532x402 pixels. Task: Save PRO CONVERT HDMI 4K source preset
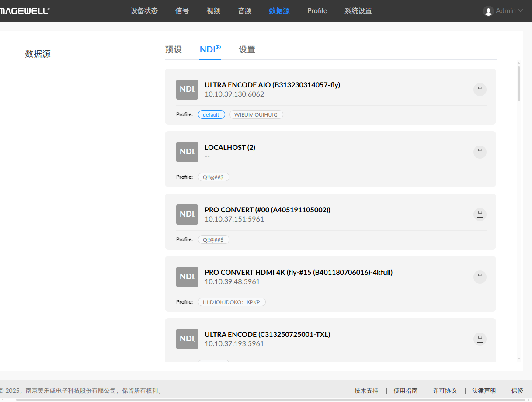(480, 277)
